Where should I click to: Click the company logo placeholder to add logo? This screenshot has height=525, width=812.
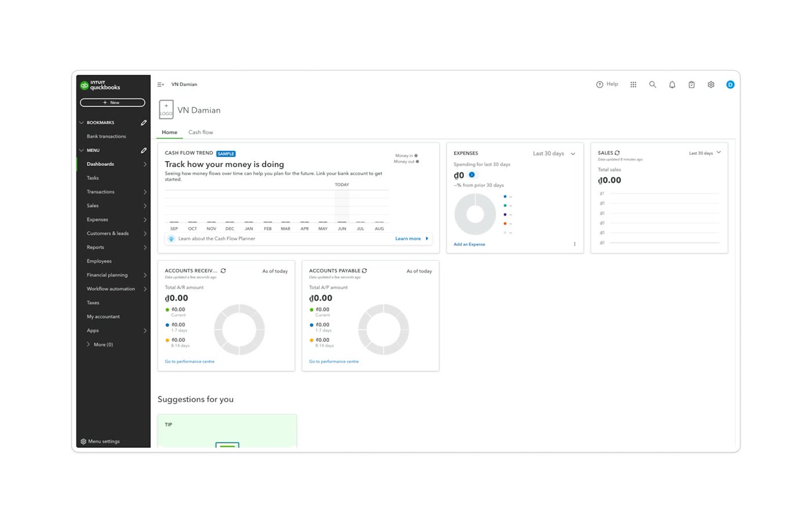point(166,110)
